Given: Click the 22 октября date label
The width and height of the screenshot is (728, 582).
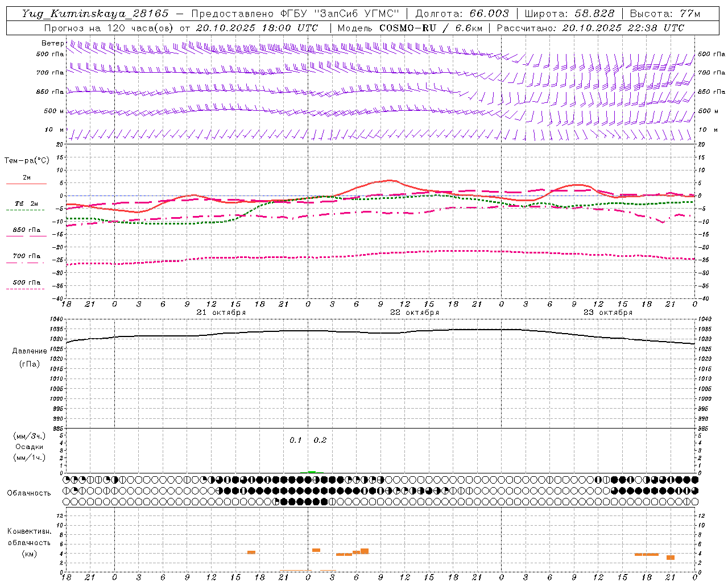Looking at the screenshot, I should pyautogui.click(x=415, y=312).
